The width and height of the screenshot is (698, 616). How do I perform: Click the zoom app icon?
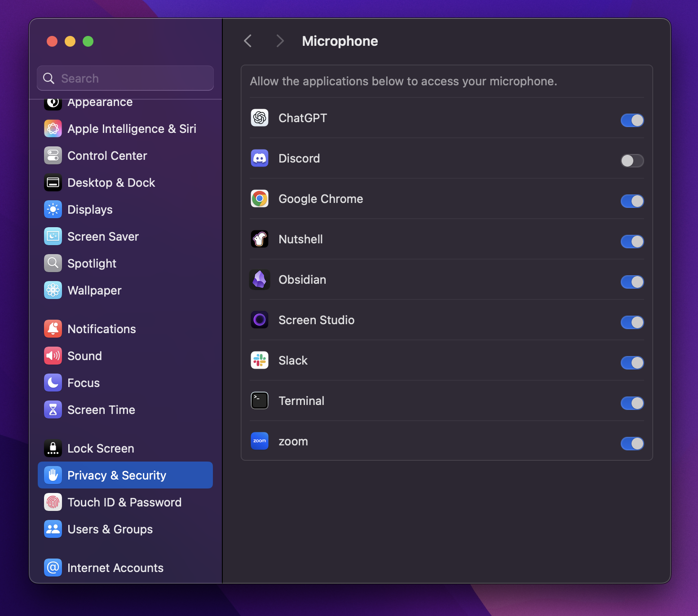click(x=260, y=441)
